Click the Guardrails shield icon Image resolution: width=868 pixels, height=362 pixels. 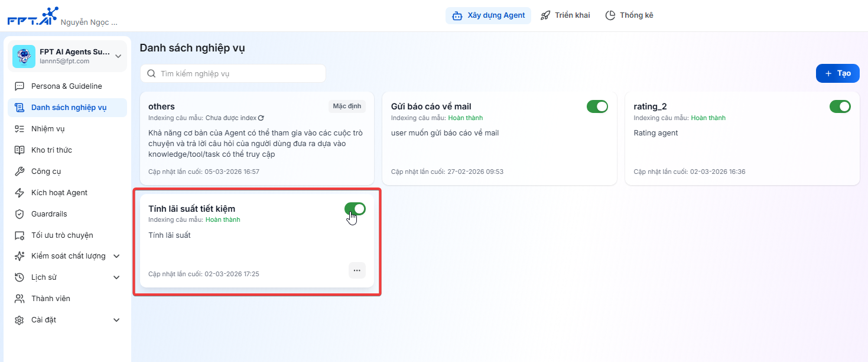[19, 214]
